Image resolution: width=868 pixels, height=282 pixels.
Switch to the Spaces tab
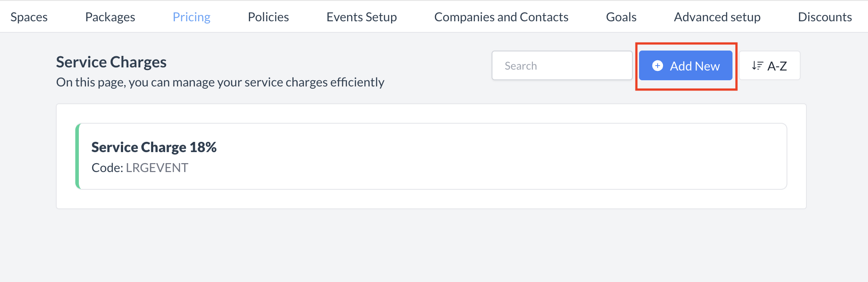[28, 17]
